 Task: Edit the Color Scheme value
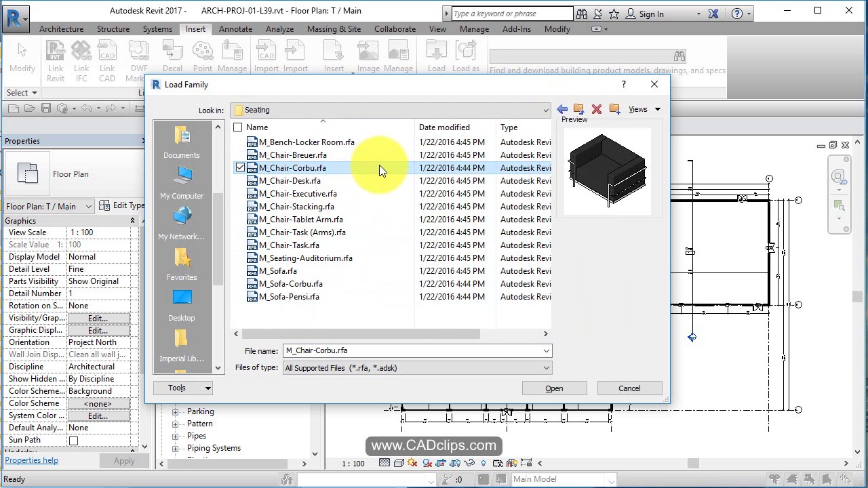click(x=98, y=403)
